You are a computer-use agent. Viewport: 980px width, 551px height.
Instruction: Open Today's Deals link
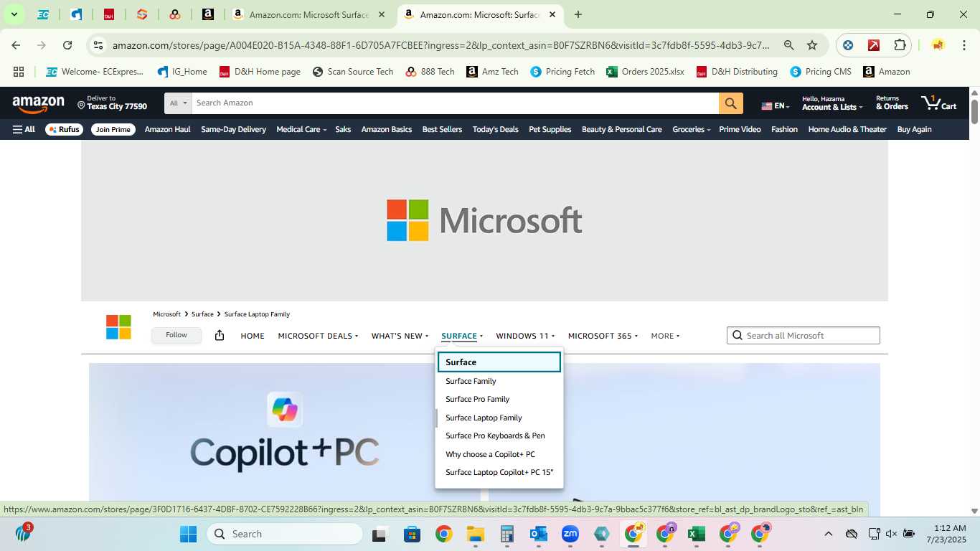click(495, 129)
